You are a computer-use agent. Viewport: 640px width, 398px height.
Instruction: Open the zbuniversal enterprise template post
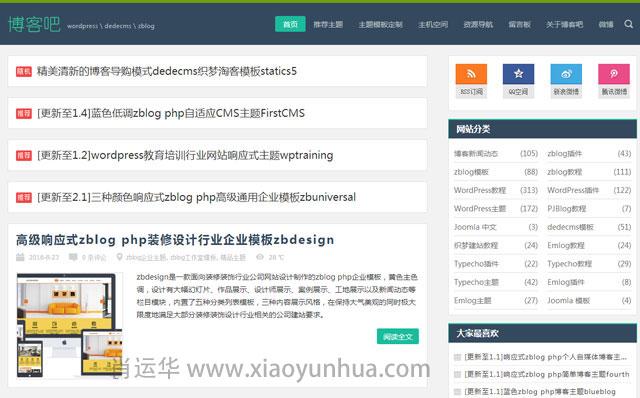click(x=196, y=197)
